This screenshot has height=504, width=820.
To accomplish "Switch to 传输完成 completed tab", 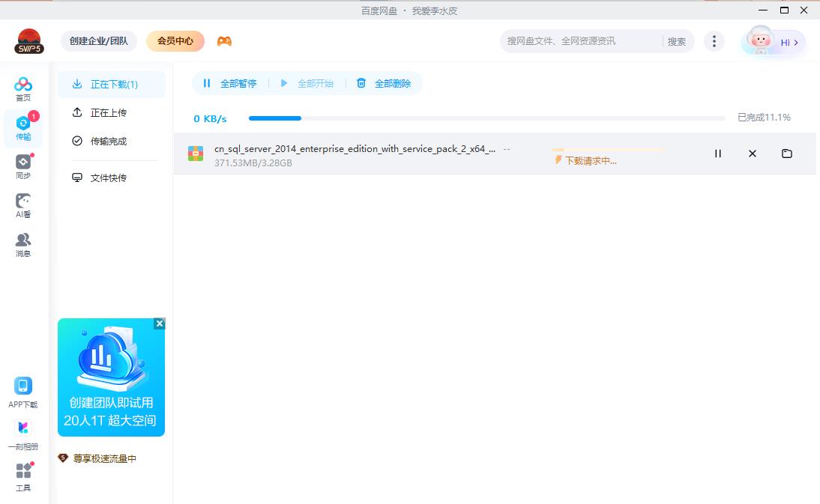I will pos(109,141).
